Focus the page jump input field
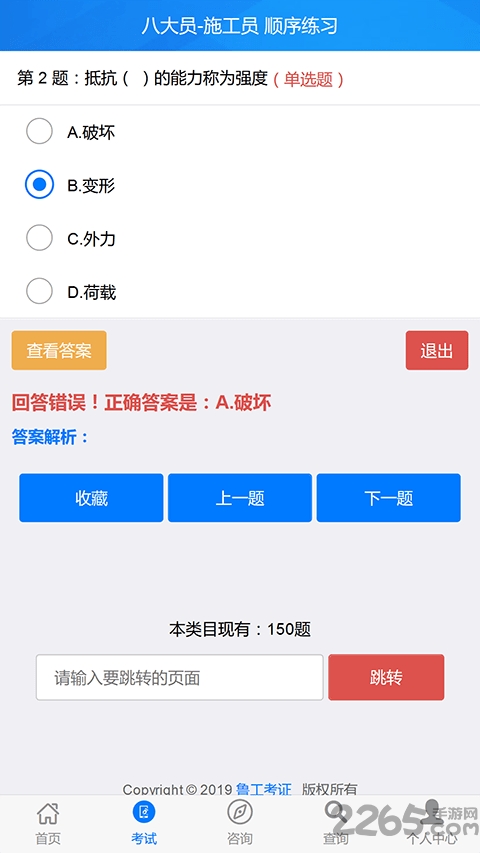Image resolution: width=480 pixels, height=853 pixels. pyautogui.click(x=180, y=677)
